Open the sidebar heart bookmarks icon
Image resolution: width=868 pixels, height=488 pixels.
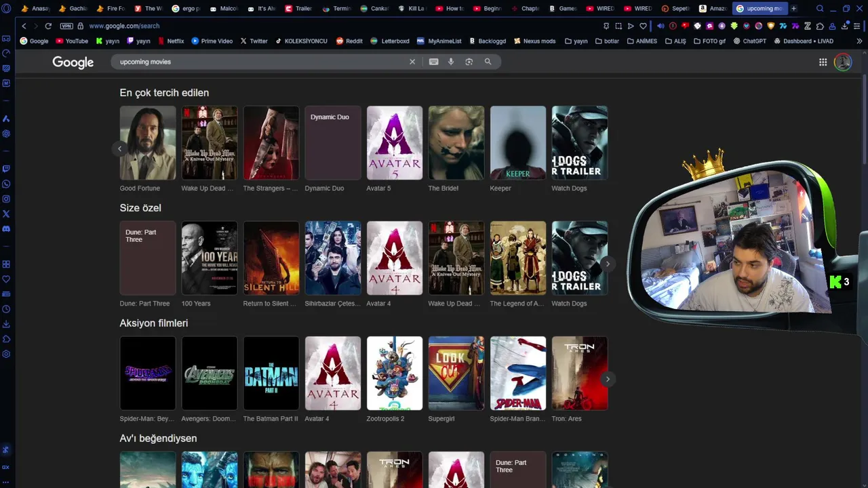coord(6,279)
